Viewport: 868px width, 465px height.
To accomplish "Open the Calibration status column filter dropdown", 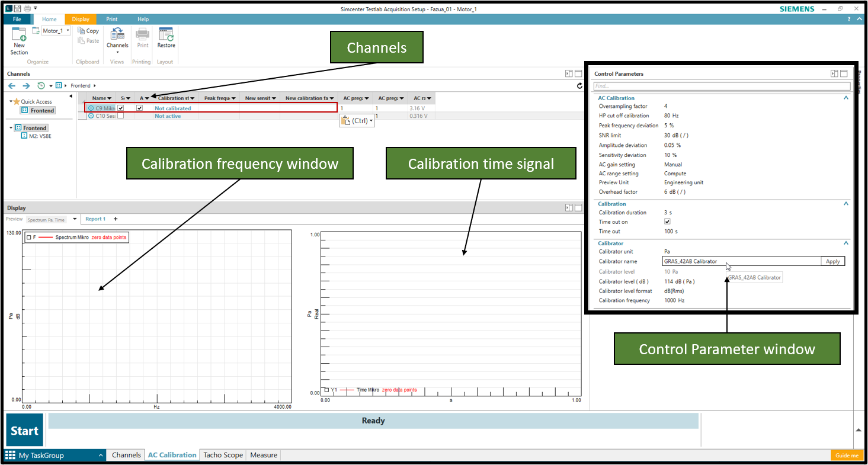I will click(x=192, y=98).
